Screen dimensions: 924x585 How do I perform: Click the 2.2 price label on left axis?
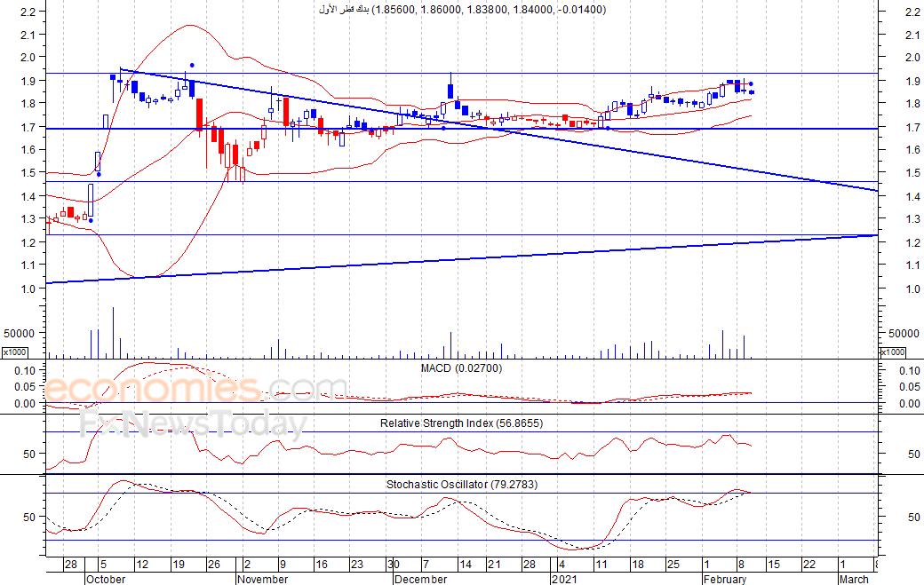coord(27,12)
